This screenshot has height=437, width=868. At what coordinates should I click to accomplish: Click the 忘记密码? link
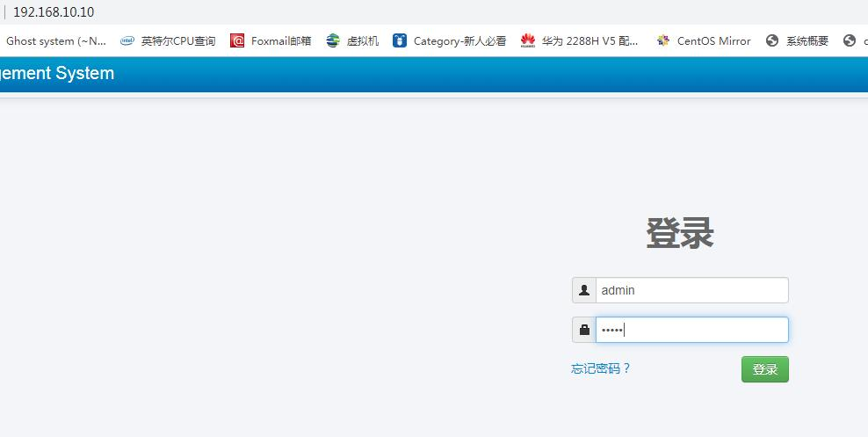(601, 368)
